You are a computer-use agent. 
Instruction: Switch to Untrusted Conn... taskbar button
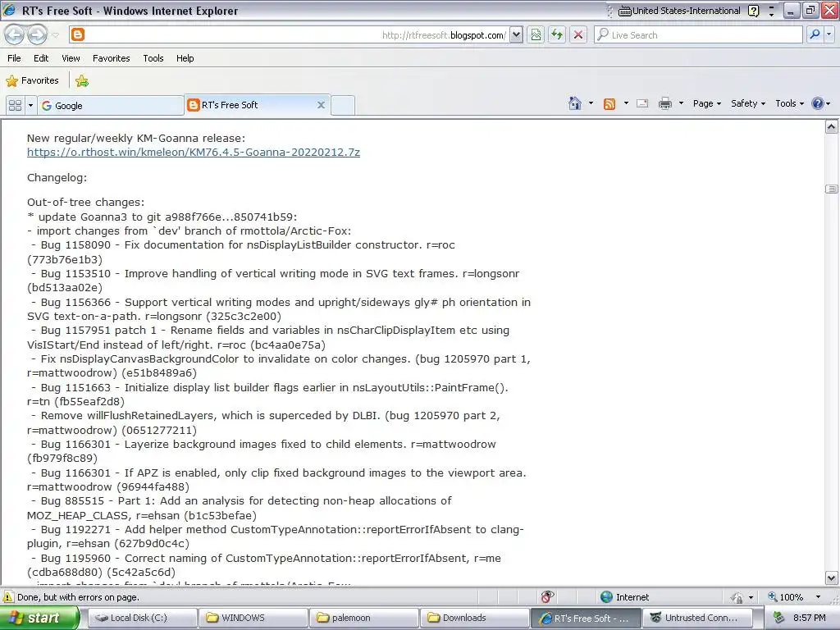pyautogui.click(x=696, y=618)
